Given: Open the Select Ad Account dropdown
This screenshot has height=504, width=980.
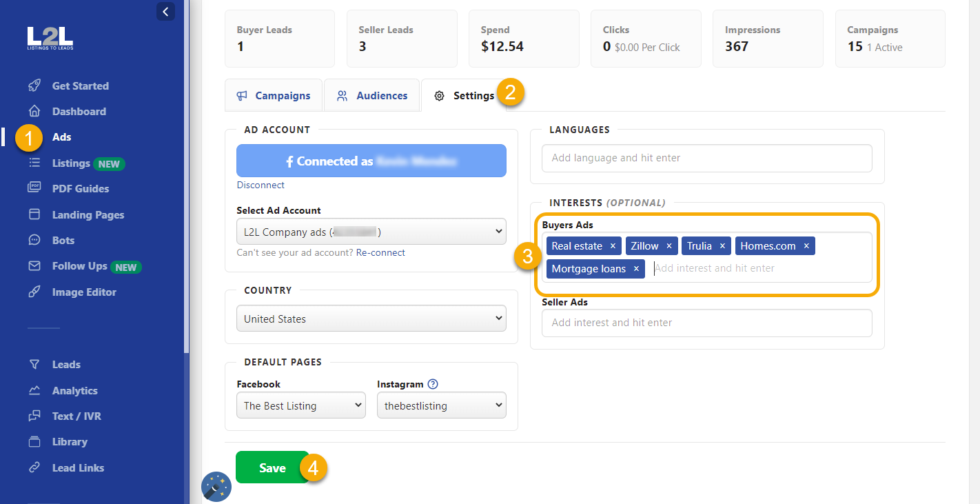Looking at the screenshot, I should tap(371, 232).
